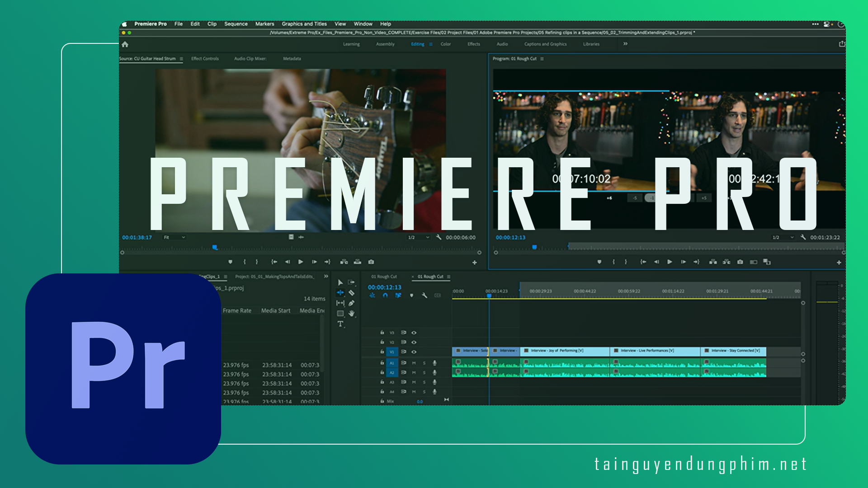Select the Selection tool in timeline toolbox
The image size is (868, 488).
340,282
